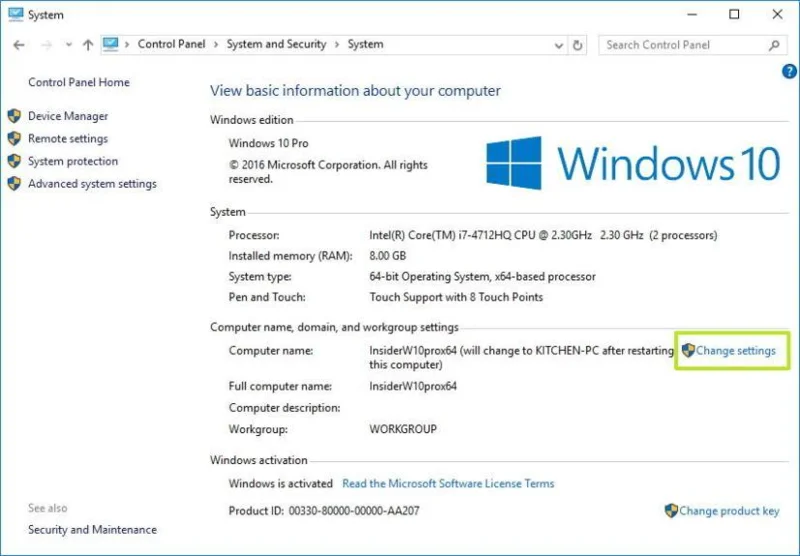Open Advanced system settings
The height and width of the screenshot is (556, 800).
pos(92,184)
